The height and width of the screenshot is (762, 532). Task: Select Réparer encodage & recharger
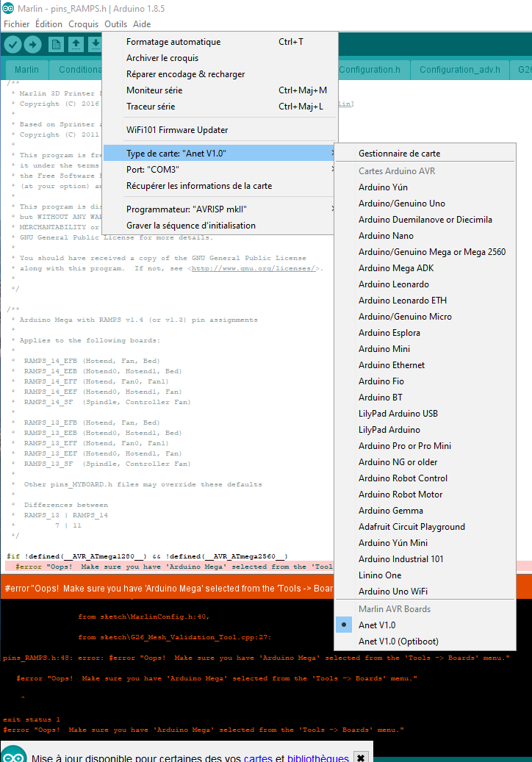click(220, 74)
